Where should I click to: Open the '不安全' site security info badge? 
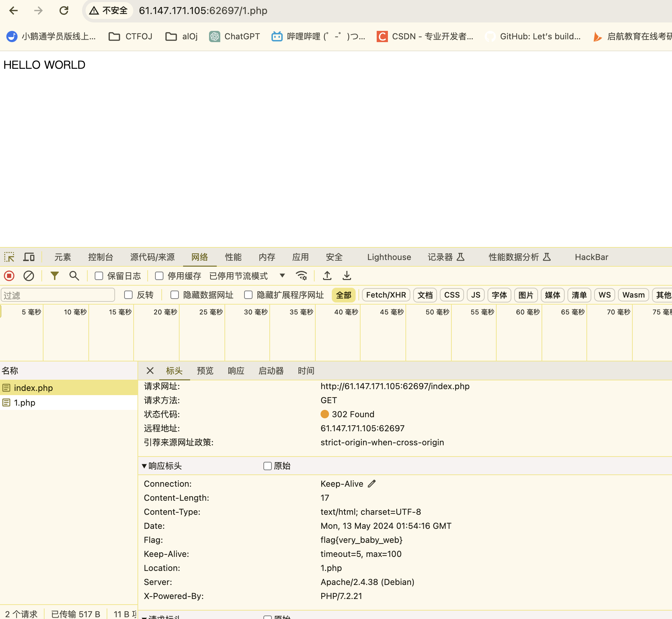[109, 11]
